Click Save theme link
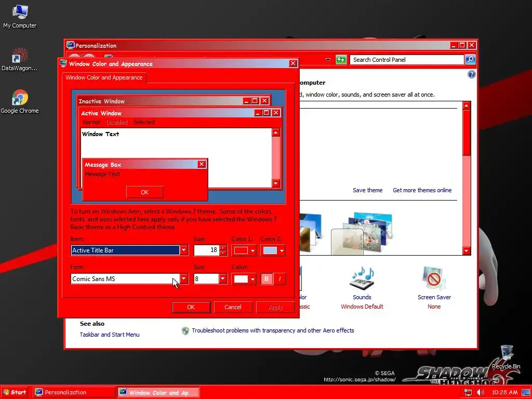 coord(367,190)
